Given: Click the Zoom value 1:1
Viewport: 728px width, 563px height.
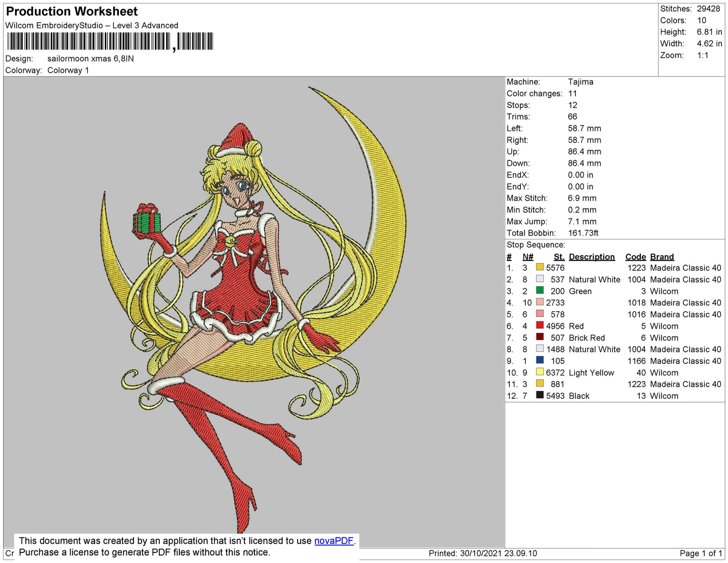Looking at the screenshot, I should click(703, 55).
